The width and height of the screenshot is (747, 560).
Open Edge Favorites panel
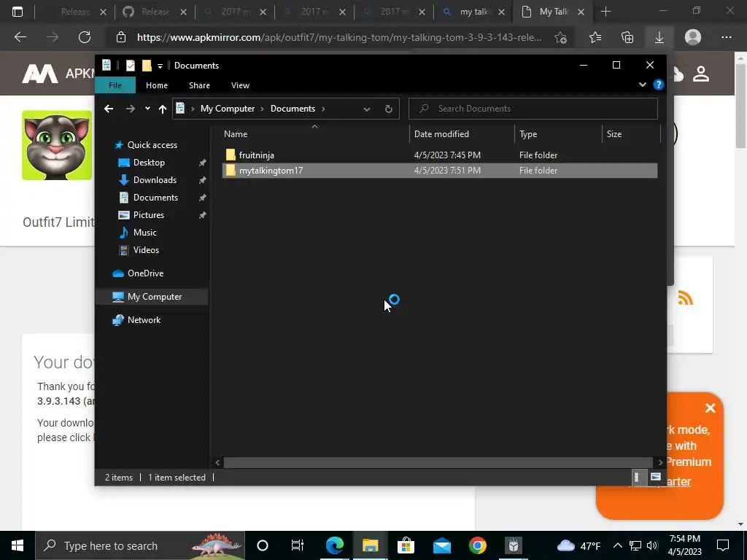pos(595,37)
